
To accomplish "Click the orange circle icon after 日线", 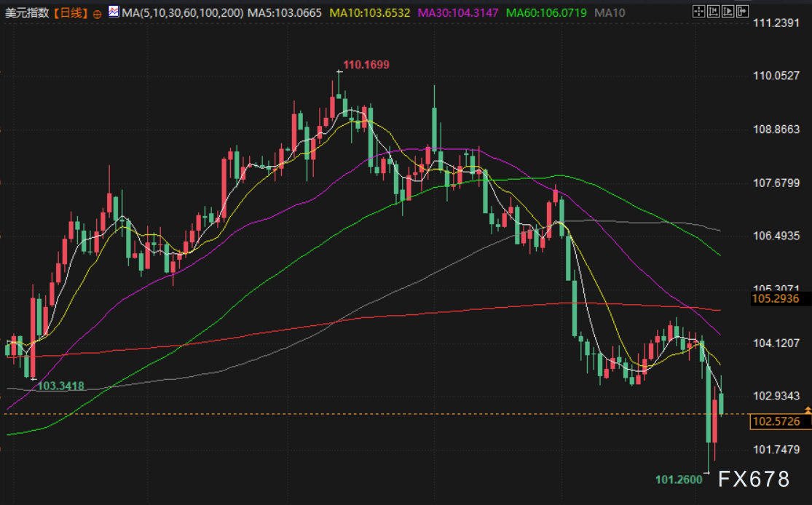I will coord(98,14).
